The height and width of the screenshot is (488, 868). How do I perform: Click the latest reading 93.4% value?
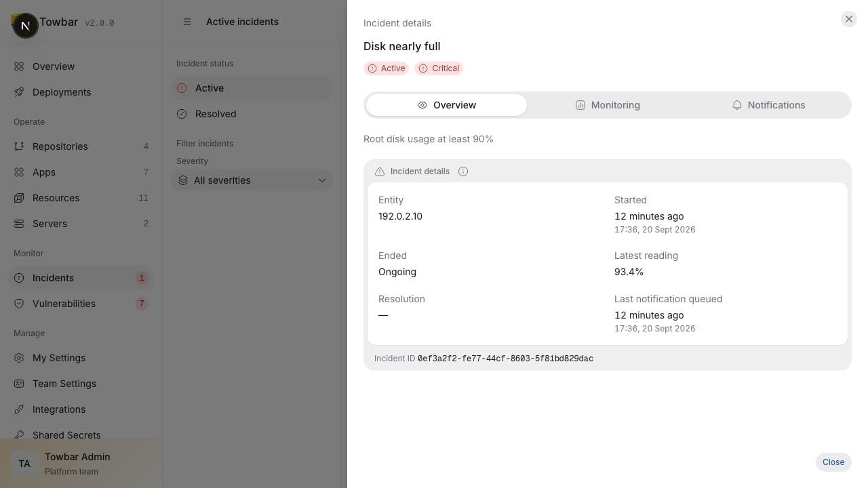[x=629, y=272]
